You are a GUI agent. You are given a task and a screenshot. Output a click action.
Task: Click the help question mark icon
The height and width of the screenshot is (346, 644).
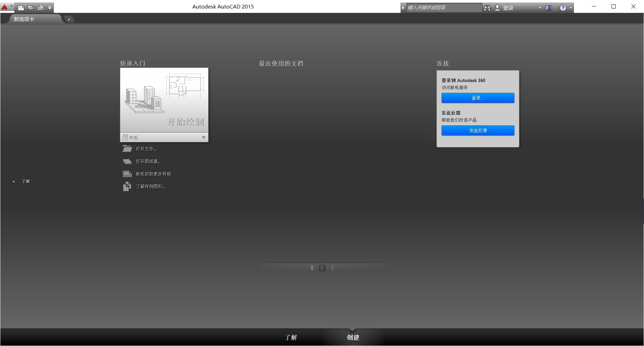(x=563, y=8)
